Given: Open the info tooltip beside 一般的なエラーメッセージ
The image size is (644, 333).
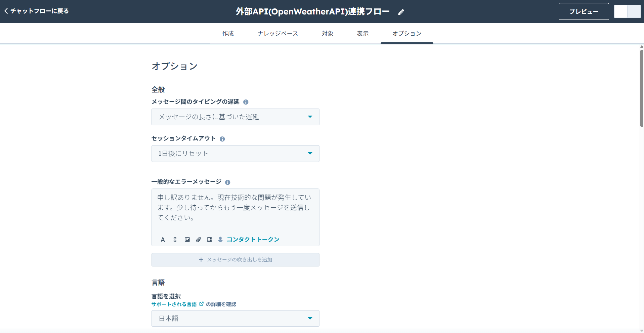Looking at the screenshot, I should 228,182.
